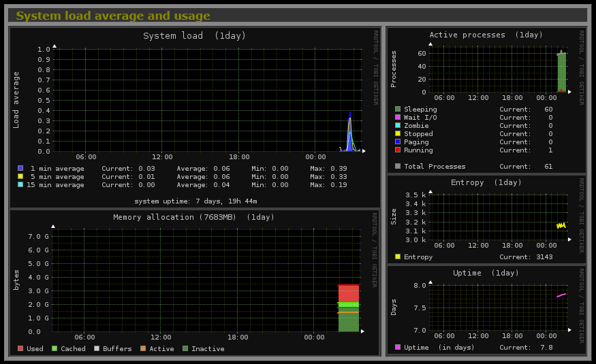Click the Buffers legend label
596x364 pixels.
[117, 349]
